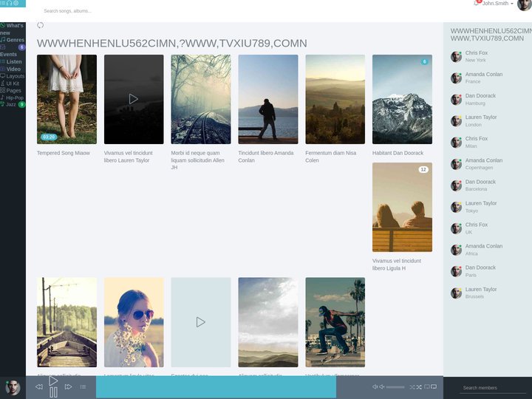
Task: Click the refresh icon above the heading
Action: [x=41, y=25]
